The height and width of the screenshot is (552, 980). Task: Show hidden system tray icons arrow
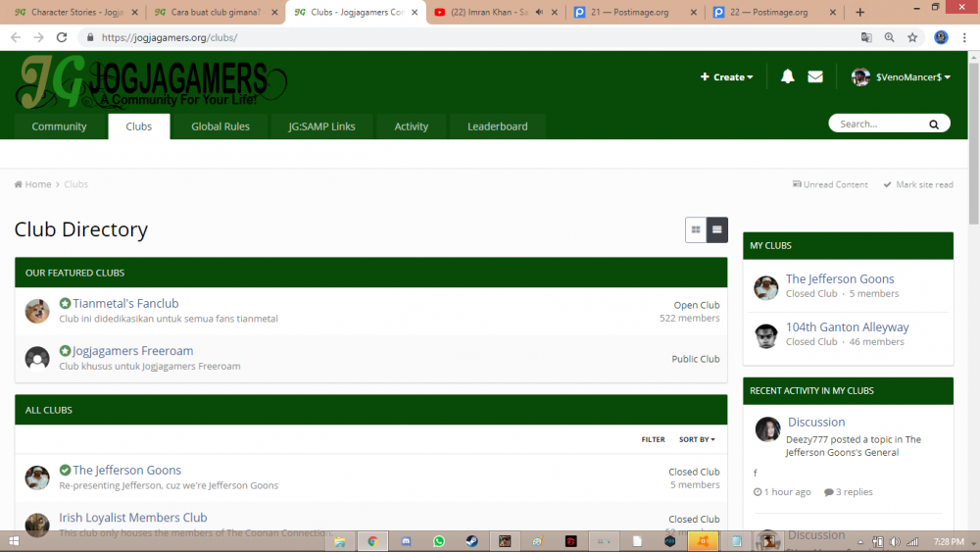pyautogui.click(x=860, y=542)
